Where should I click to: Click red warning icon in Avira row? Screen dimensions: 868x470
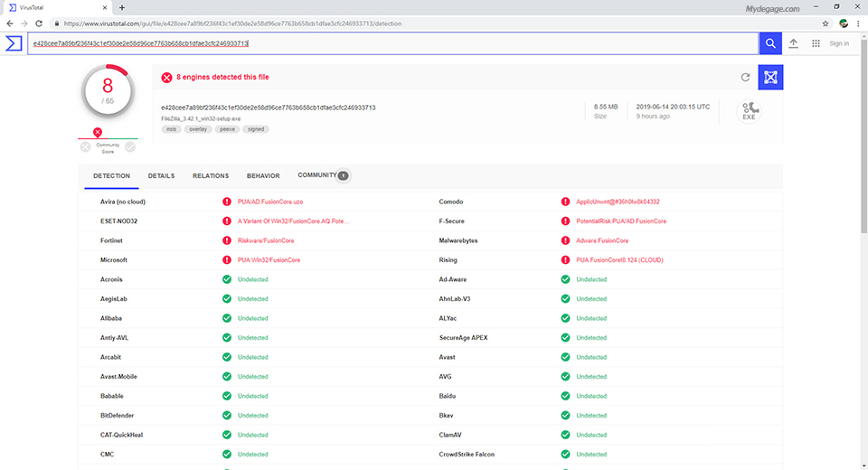tap(226, 202)
